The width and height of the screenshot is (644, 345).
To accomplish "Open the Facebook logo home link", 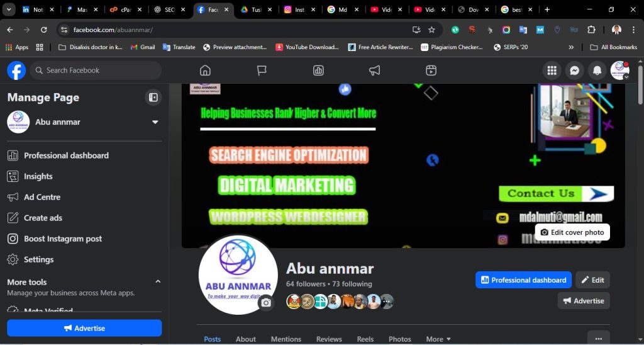I will (x=16, y=71).
